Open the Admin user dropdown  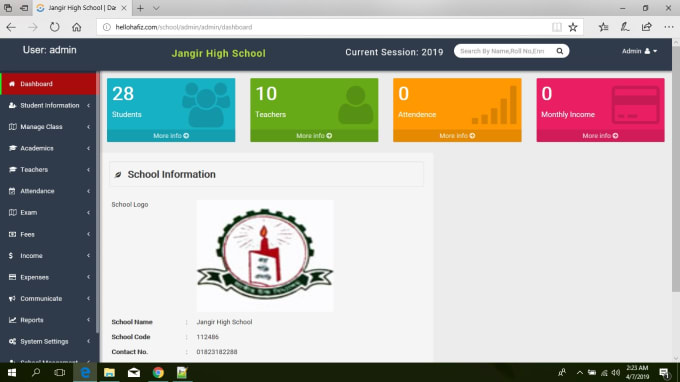pyautogui.click(x=639, y=51)
